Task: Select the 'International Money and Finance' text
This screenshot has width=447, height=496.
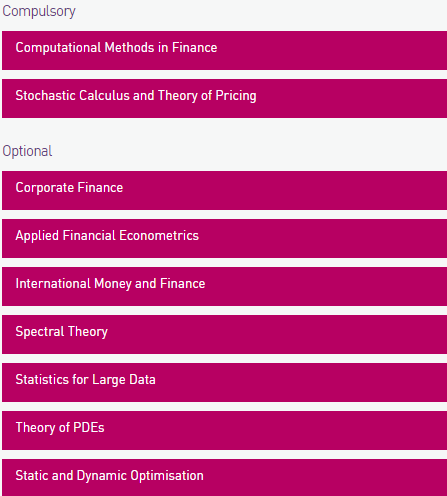Action: click(110, 284)
